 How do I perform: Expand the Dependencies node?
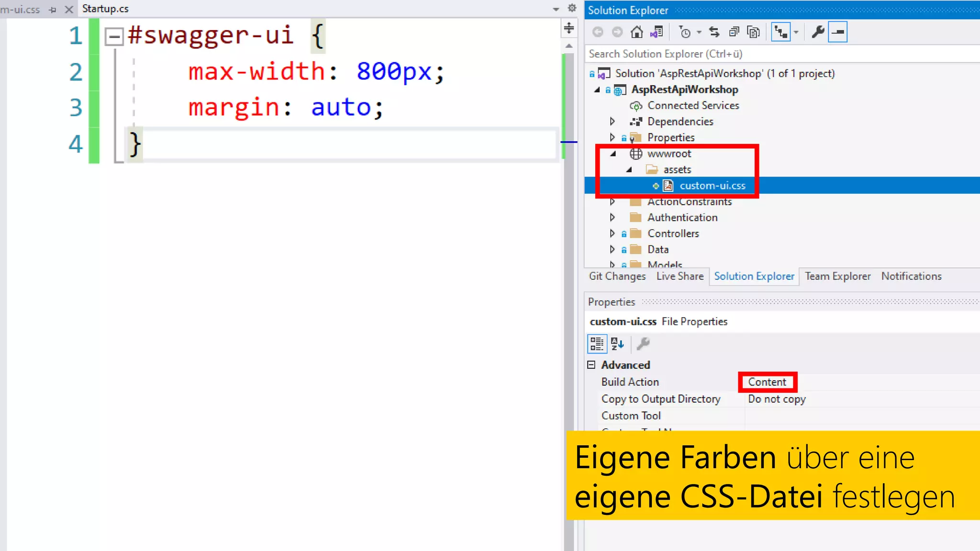pos(612,121)
